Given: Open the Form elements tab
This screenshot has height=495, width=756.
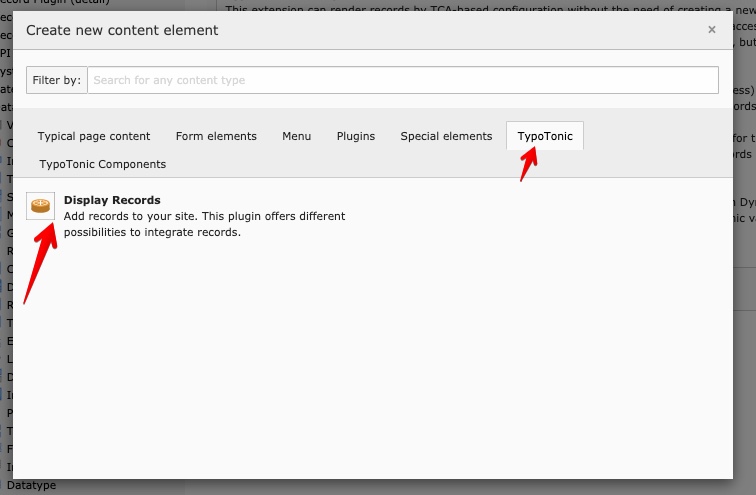Looking at the screenshot, I should pos(216,136).
